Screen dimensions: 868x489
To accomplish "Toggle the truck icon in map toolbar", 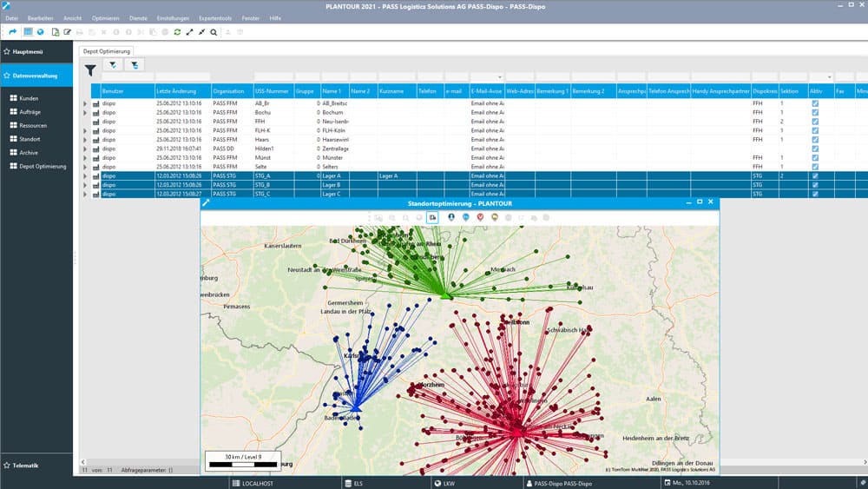I will pyautogui.click(x=432, y=218).
